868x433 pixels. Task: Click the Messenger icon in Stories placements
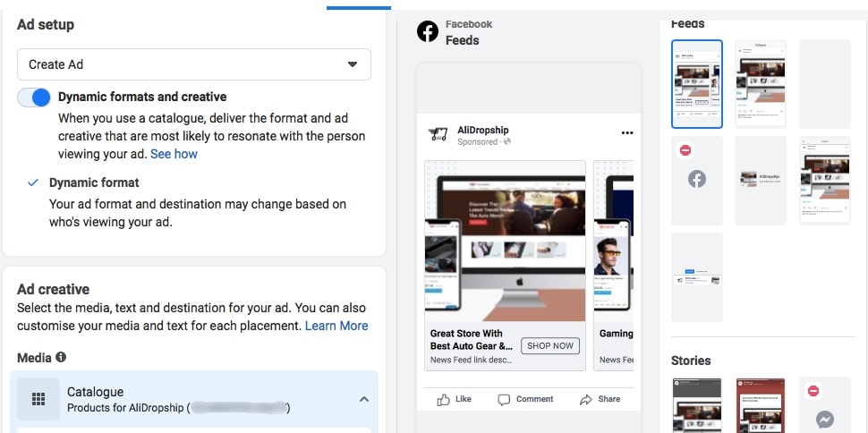pos(826,419)
